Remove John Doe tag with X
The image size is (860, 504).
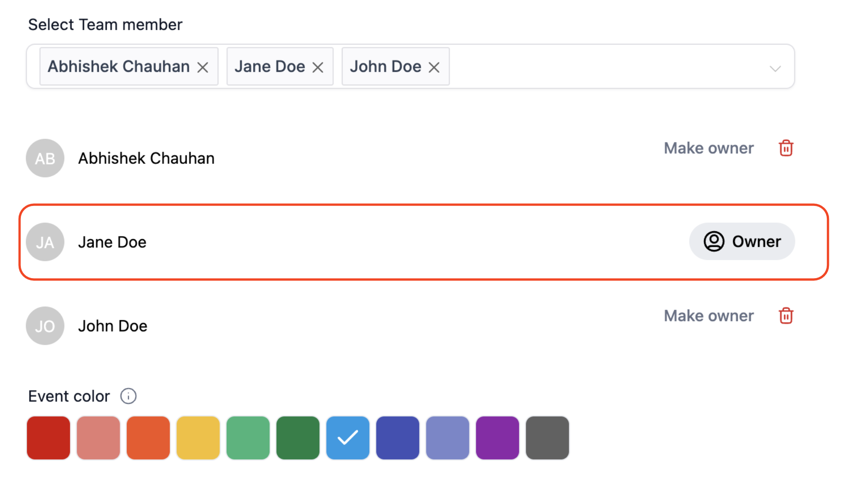434,67
